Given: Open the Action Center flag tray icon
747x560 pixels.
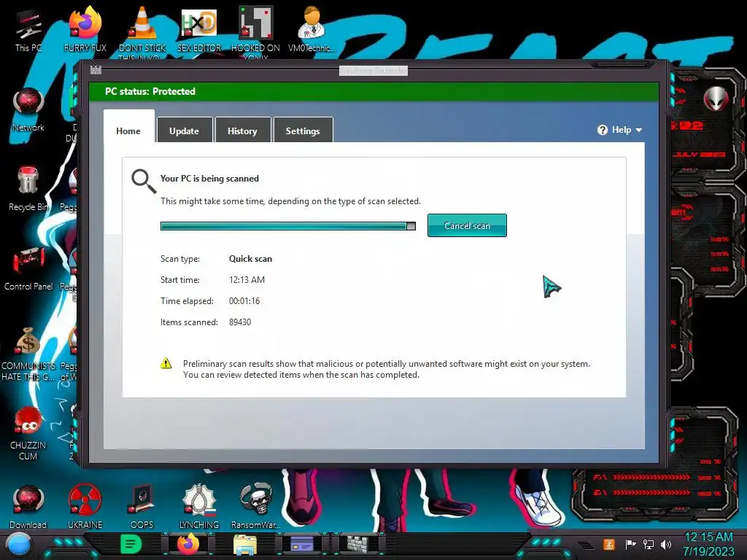Looking at the screenshot, I should 630,544.
